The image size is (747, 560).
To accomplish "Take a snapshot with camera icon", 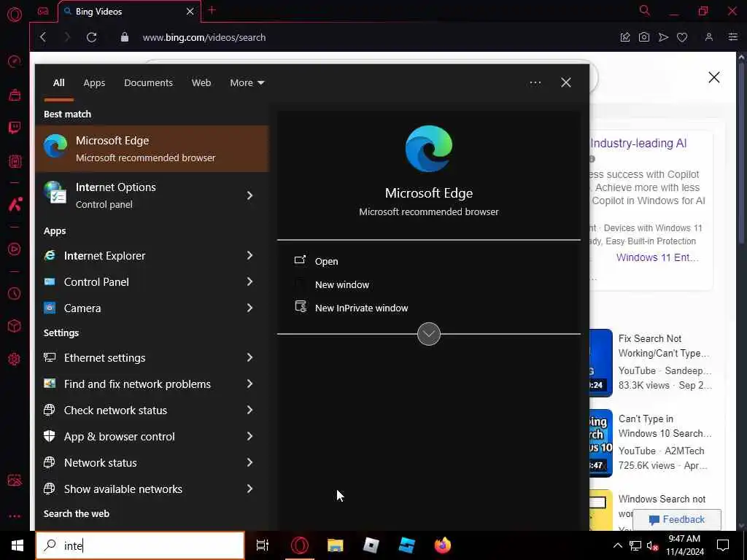I will coord(644,37).
